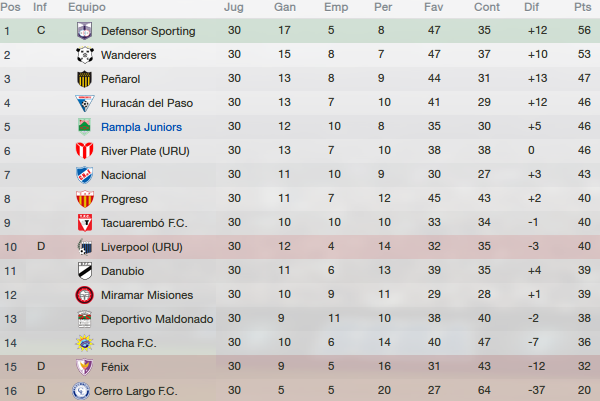
Task: Open the Rocha F.C. sun badge
Action: point(85,343)
